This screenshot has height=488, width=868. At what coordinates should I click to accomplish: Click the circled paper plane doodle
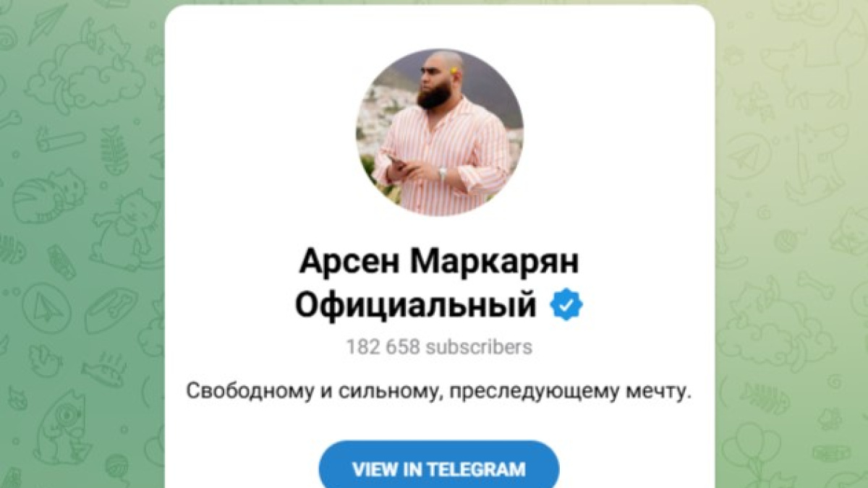click(46, 309)
